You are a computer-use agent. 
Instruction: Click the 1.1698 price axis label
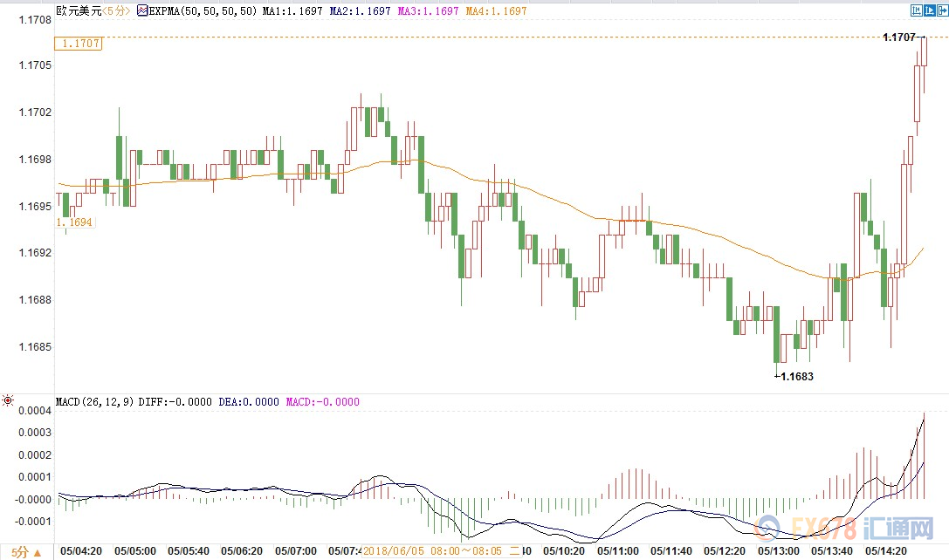pos(35,160)
